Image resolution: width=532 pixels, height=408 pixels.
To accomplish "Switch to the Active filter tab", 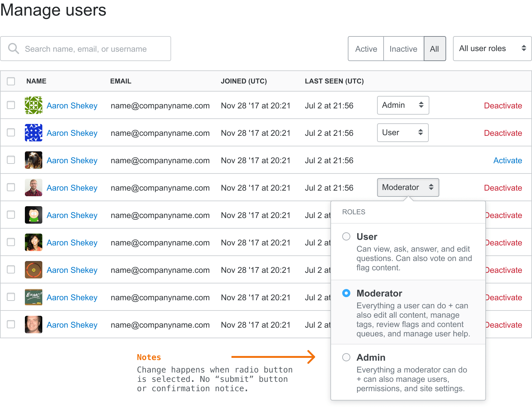I will (366, 49).
